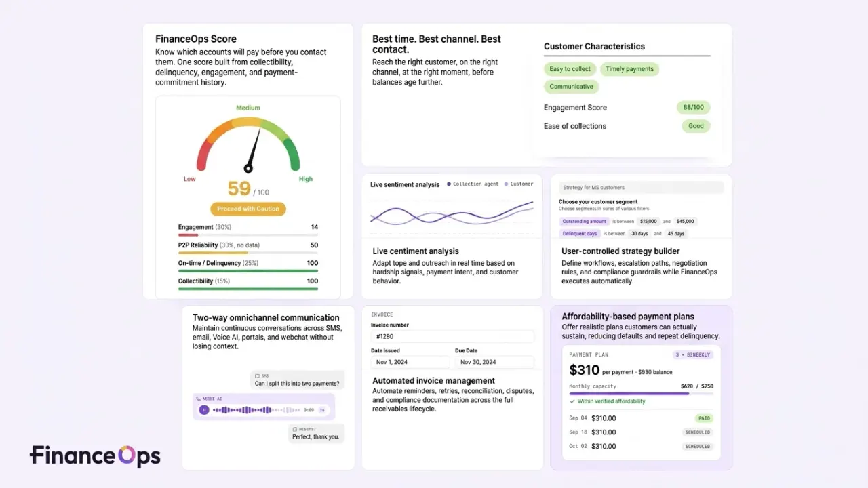Open the 'Strategy for MS customers' selector
Image resolution: width=868 pixels, height=488 pixels.
641,188
